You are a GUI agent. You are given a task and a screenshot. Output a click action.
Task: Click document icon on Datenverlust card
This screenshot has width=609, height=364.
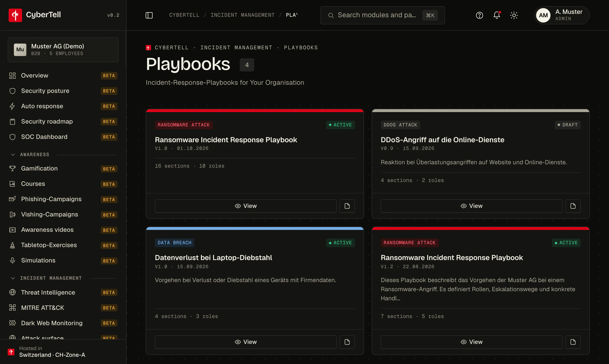347,342
